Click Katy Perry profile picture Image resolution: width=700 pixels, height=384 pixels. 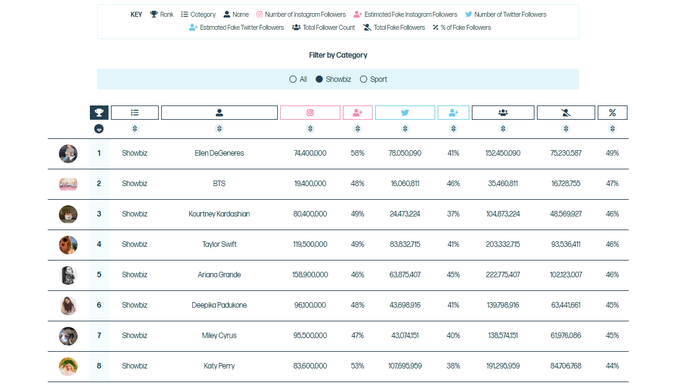[68, 366]
